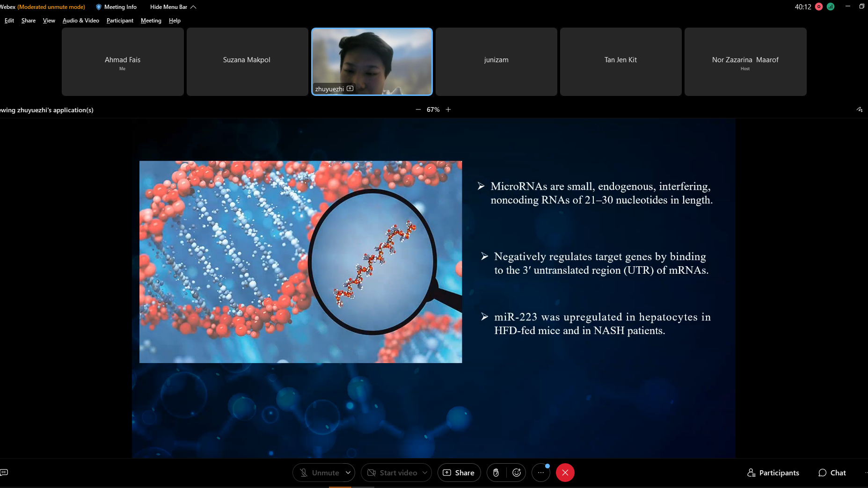Click the Share button
Screen dimensions: 868x488
pos(459,473)
